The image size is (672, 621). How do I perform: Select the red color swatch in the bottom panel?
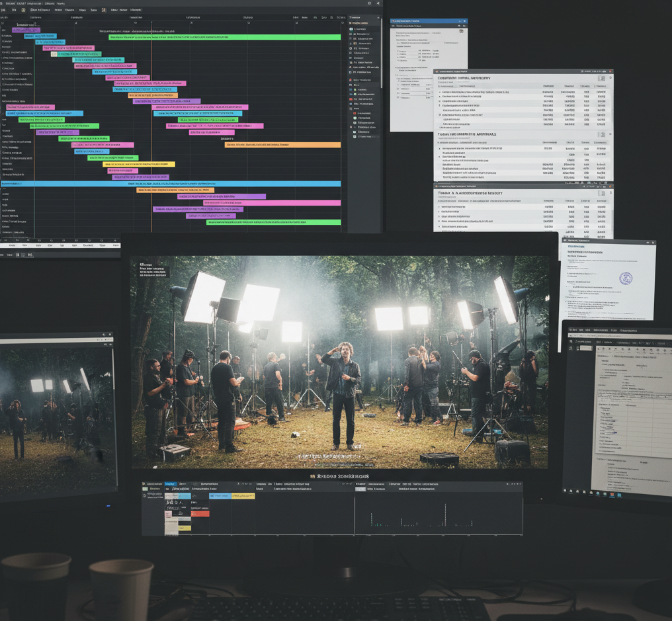coord(200,513)
